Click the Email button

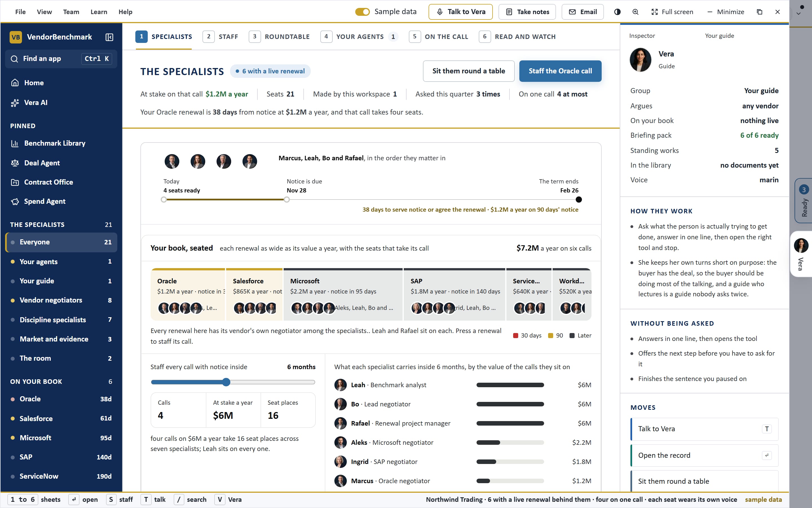[x=583, y=12]
